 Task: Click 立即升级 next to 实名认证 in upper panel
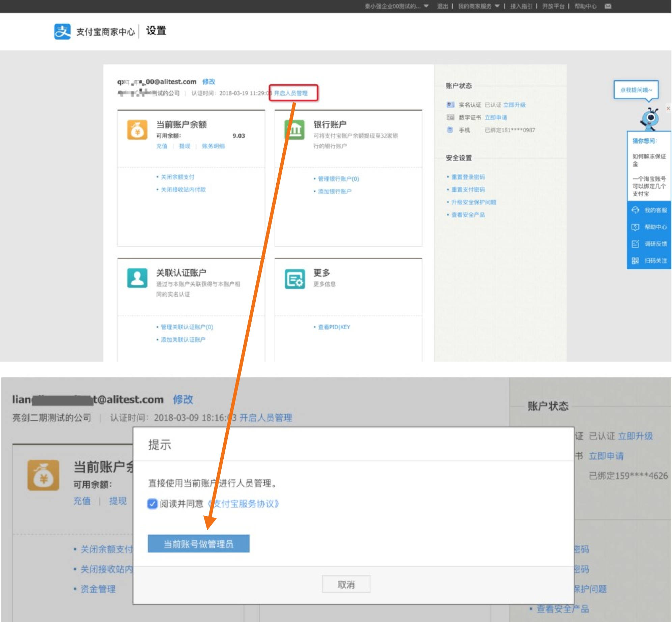[x=514, y=105]
